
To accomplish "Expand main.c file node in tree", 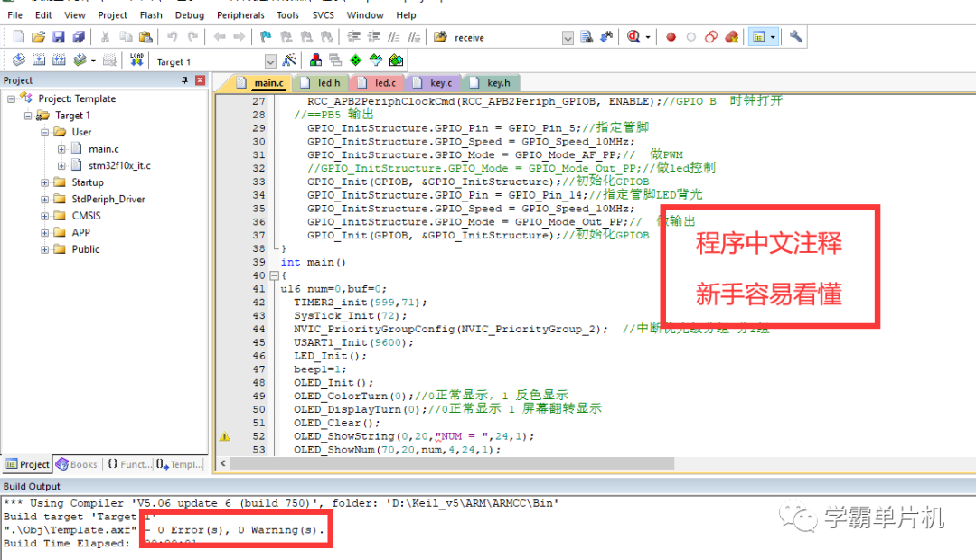I will point(61,149).
